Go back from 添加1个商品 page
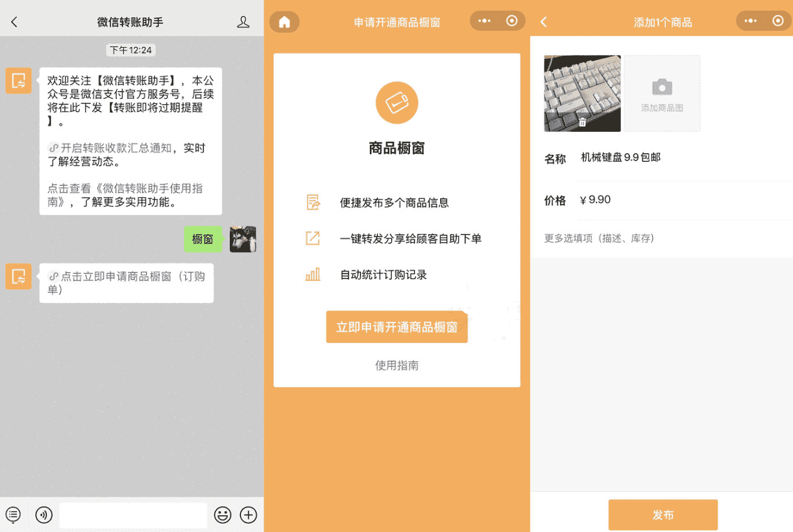 (544, 22)
